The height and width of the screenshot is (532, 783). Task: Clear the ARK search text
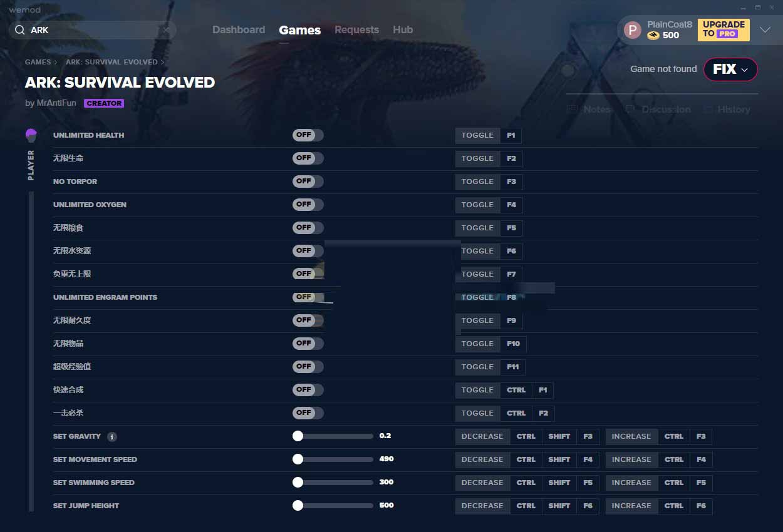166,30
